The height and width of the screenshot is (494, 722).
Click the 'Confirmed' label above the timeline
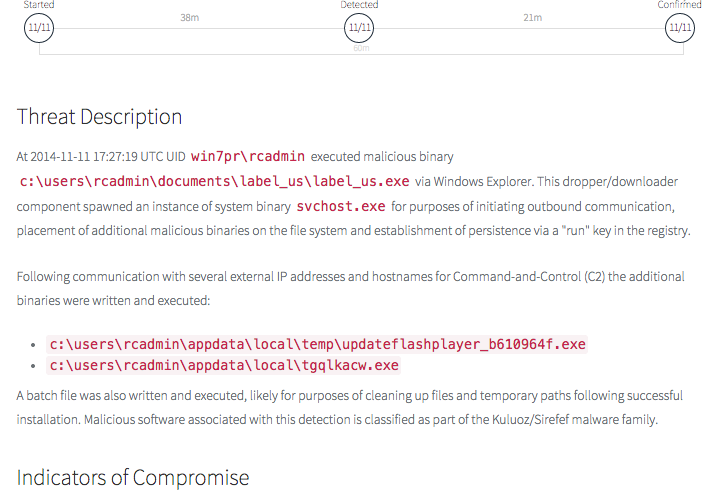click(x=679, y=5)
